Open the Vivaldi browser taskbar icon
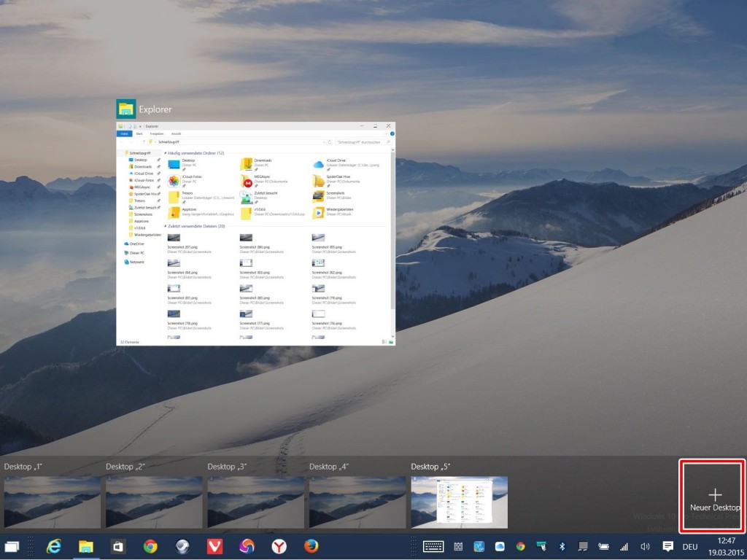This screenshot has width=747, height=560. point(214,546)
